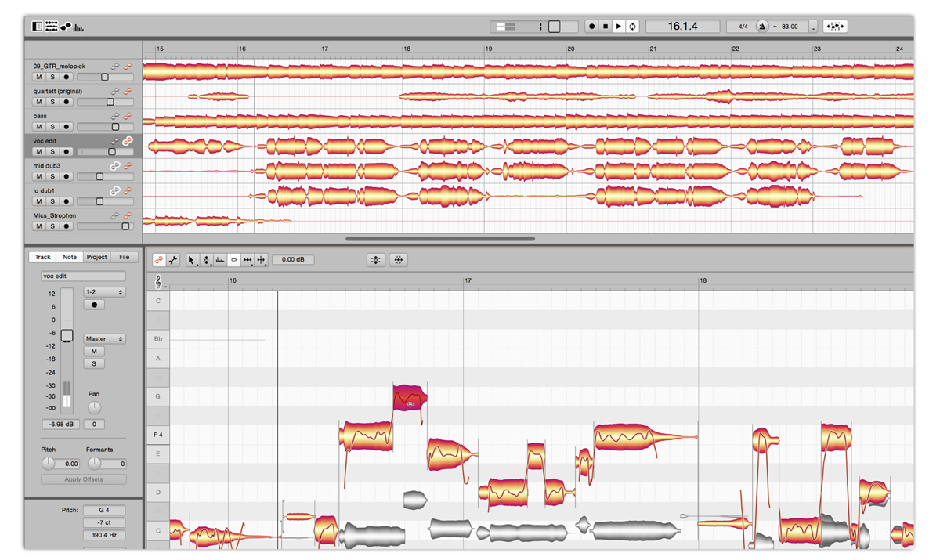Open the 1-2 channel selector dropdown
940x560 pixels.
103,291
